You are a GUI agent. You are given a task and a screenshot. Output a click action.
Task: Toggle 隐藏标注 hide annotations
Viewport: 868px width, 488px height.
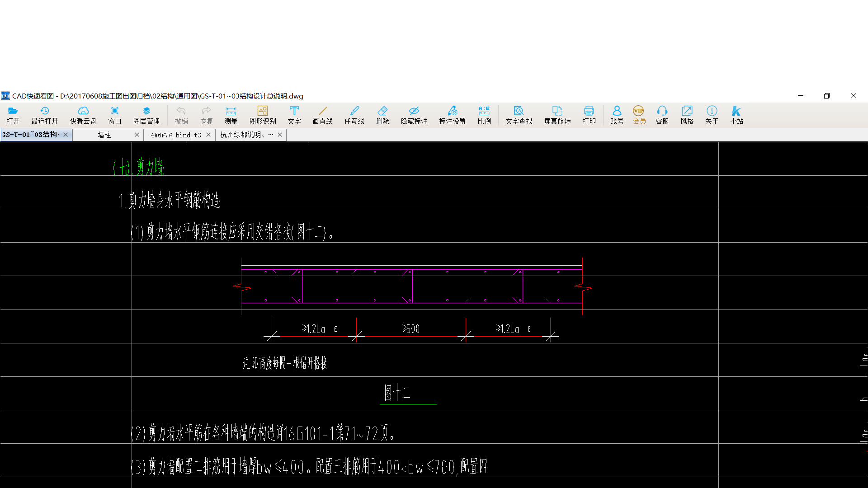414,115
